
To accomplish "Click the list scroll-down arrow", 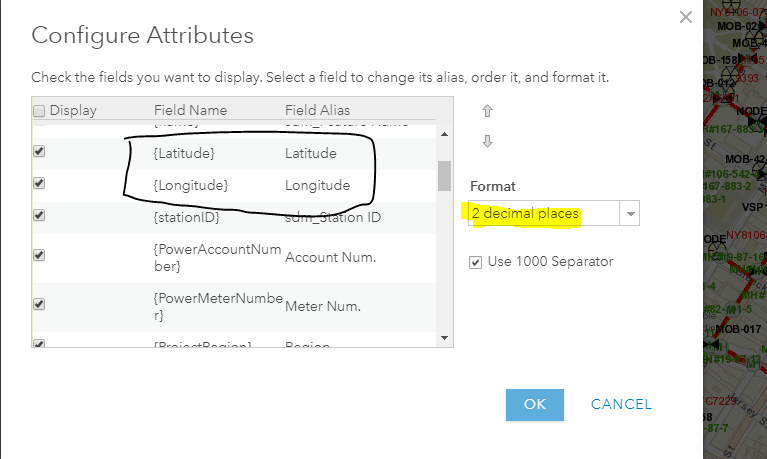I will [x=444, y=338].
